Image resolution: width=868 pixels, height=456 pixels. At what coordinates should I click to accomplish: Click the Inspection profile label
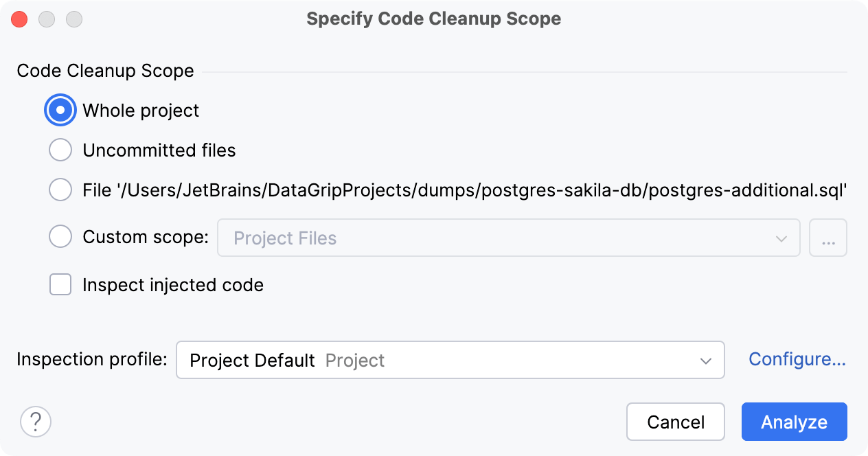coord(91,359)
